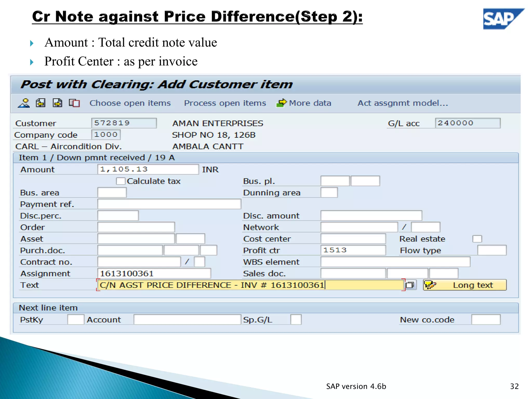
Task: Click the Disc.perc. field
Action: pyautogui.click(x=118, y=216)
